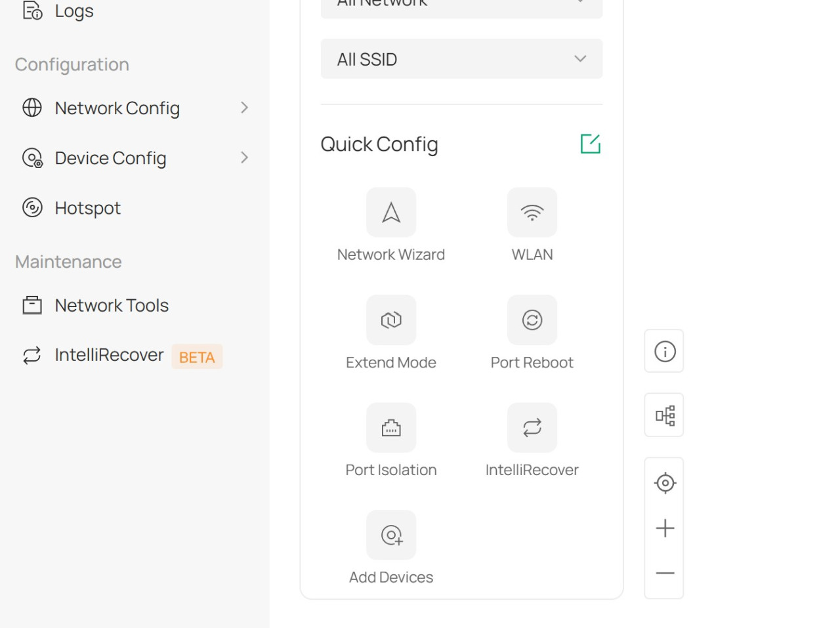Zoom out on the topology map
Viewport: 840px width, 628px height.
[664, 573]
